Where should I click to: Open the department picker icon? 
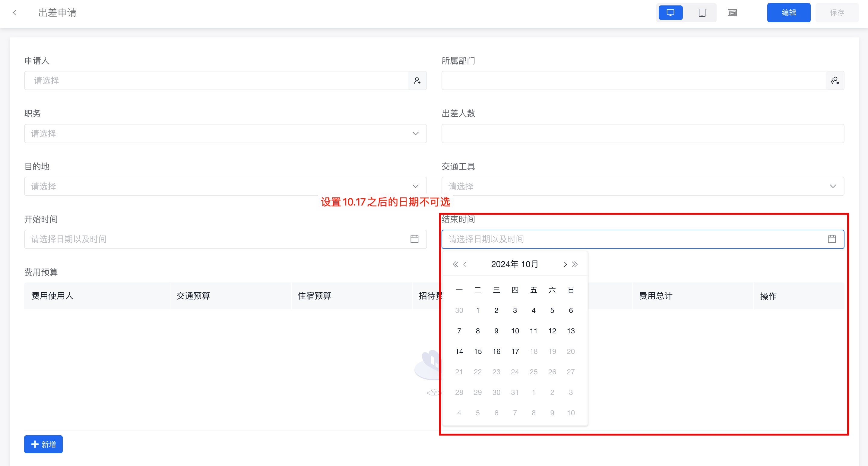pos(835,80)
